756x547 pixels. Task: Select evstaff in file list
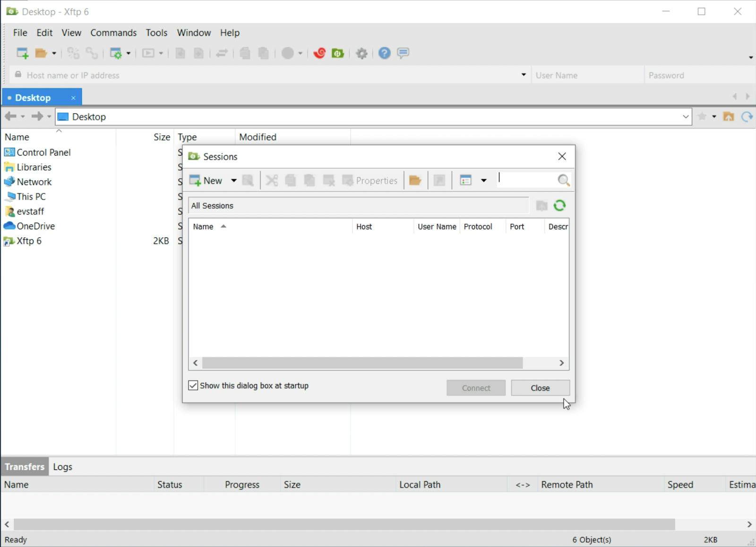coord(24,211)
